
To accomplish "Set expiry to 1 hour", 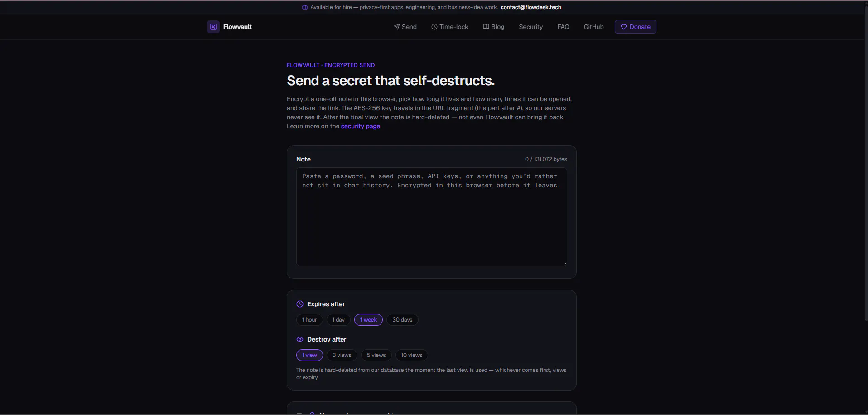I will coord(309,320).
